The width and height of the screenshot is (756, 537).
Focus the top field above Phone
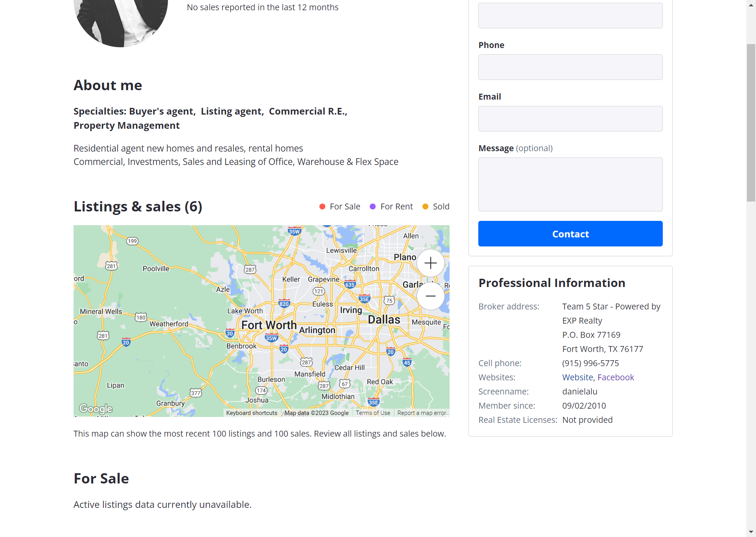coord(570,16)
